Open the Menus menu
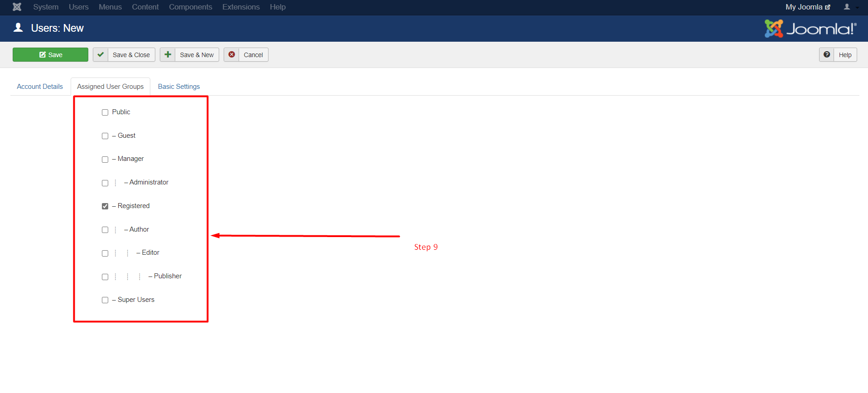Screen dimensions: 868x393 tap(110, 7)
